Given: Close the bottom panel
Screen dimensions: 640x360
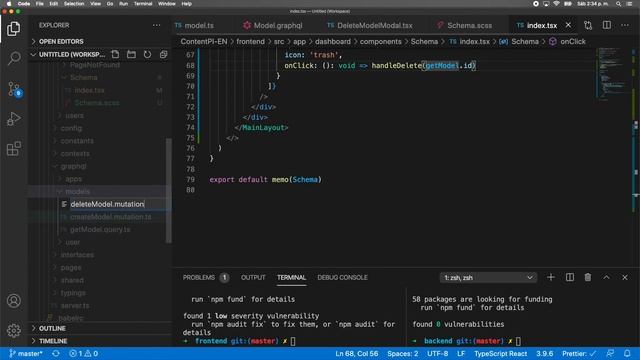Looking at the screenshot, I should [625, 278].
